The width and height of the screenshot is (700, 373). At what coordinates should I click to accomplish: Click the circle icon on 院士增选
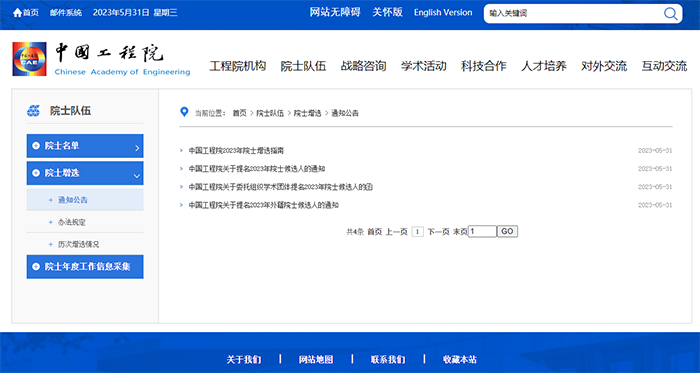click(x=36, y=173)
